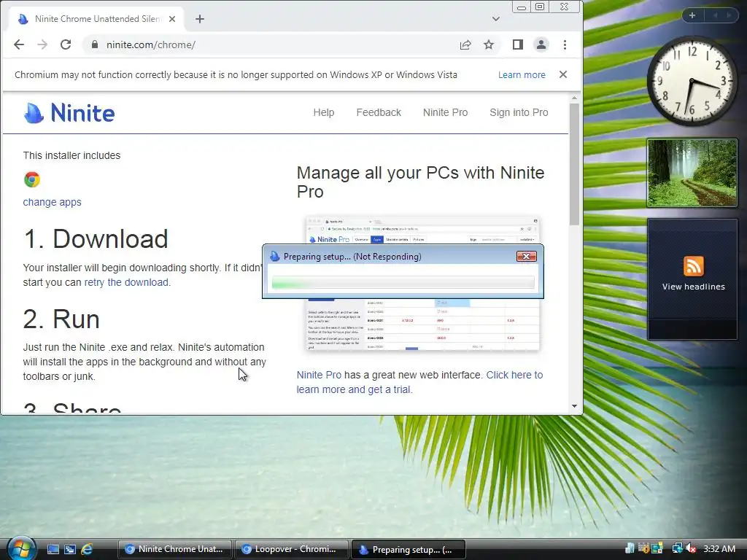This screenshot has width=747, height=560.
Task: Switch to Loopover Chromium taskbar button
Action: [x=291, y=549]
